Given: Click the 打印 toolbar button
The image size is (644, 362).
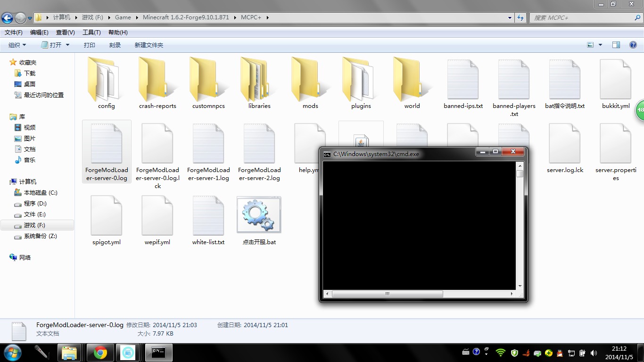Looking at the screenshot, I should pyautogui.click(x=90, y=45).
